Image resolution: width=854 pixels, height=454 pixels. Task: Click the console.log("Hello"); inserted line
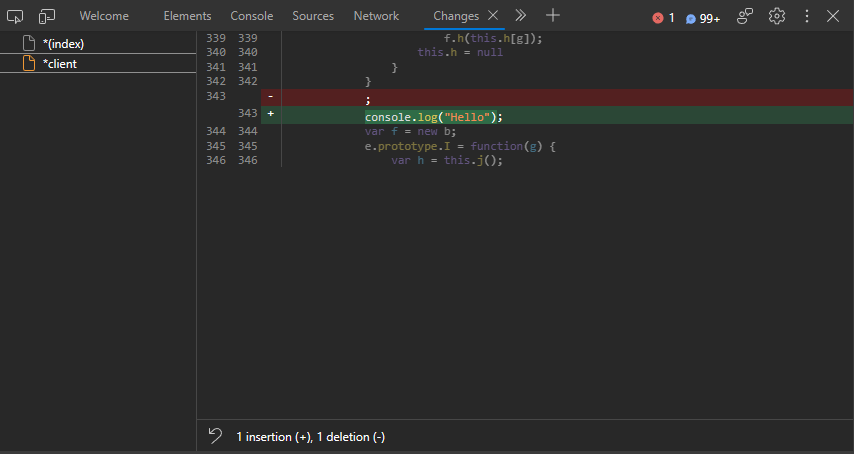434,116
